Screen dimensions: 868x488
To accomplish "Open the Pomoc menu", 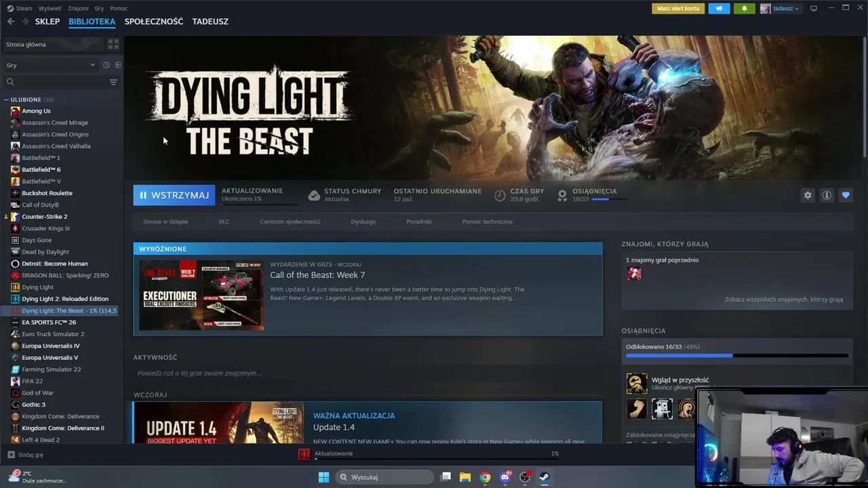I will click(x=119, y=8).
